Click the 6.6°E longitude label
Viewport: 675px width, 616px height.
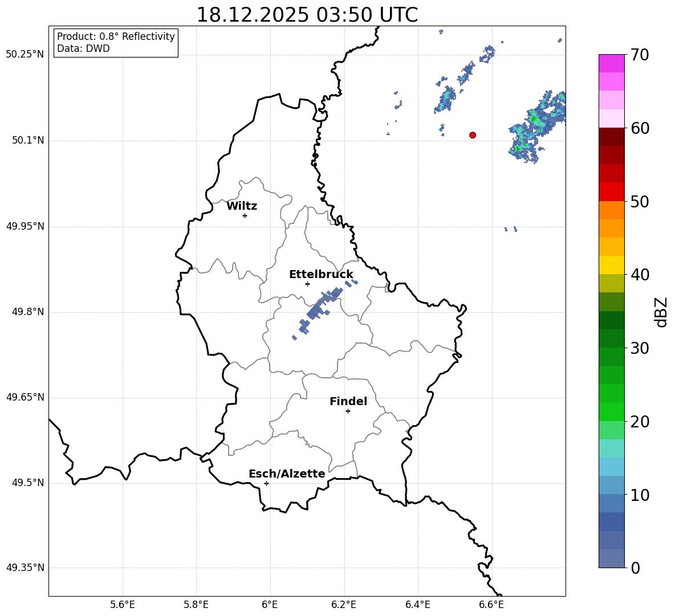[x=491, y=605]
